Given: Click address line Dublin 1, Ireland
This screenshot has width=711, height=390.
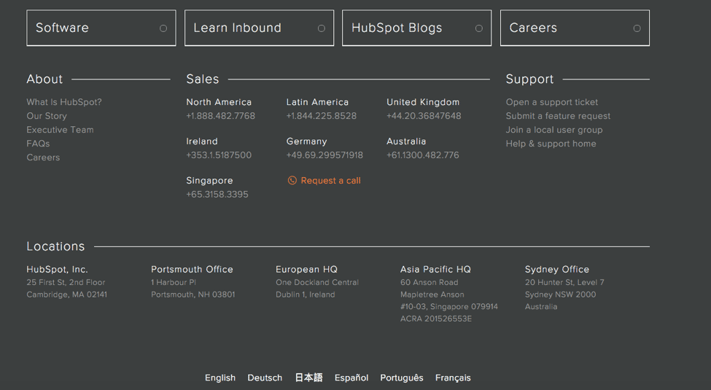Looking at the screenshot, I should coord(305,294).
